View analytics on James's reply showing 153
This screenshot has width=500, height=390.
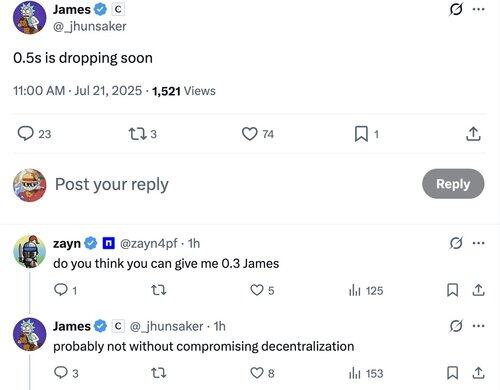366,373
